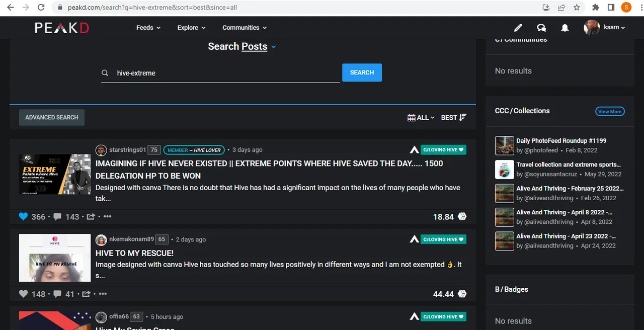Click View More in Collections panel
644x330 pixels.
(610, 112)
